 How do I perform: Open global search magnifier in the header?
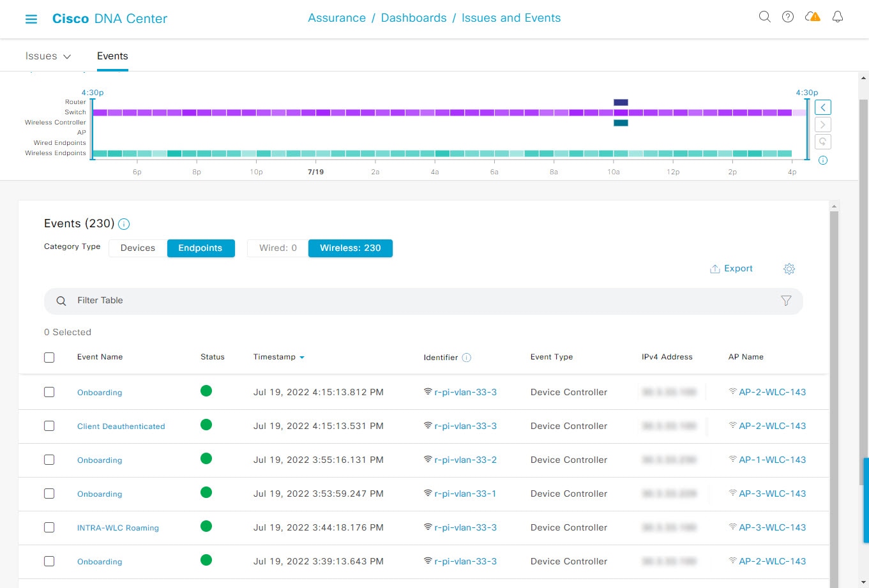tap(764, 17)
